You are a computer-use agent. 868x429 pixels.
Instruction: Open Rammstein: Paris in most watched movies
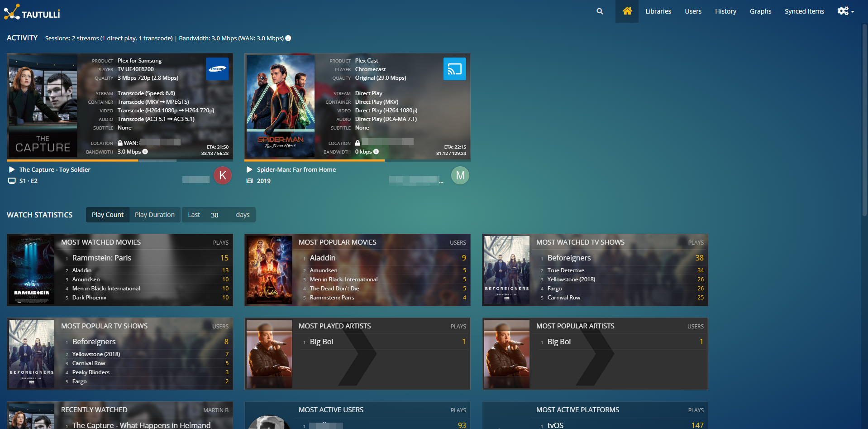click(102, 258)
